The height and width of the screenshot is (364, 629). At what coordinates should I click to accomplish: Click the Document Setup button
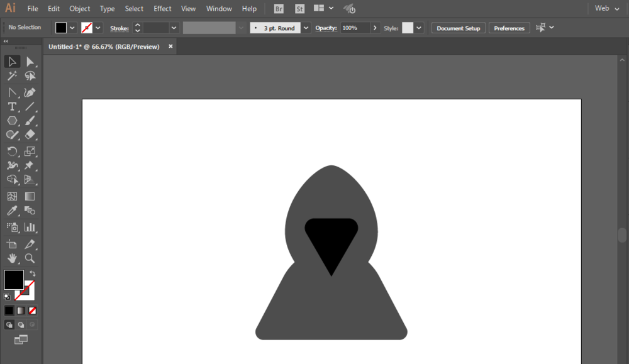tap(458, 28)
